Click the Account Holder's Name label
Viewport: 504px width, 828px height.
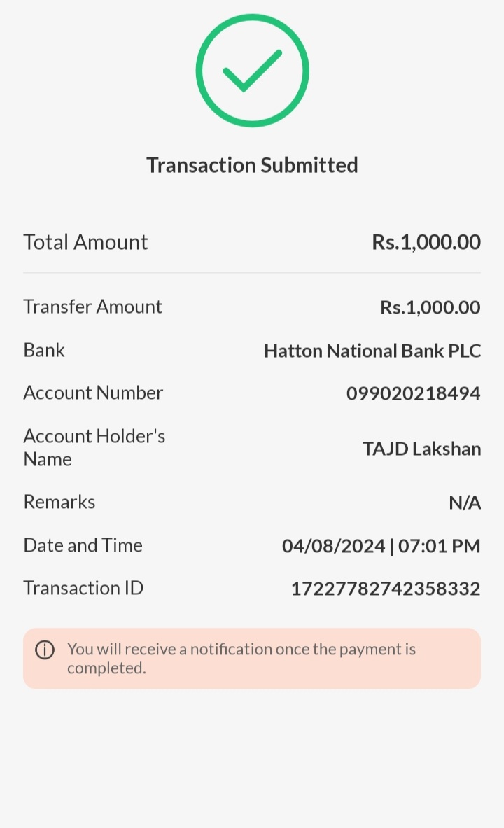click(x=94, y=447)
